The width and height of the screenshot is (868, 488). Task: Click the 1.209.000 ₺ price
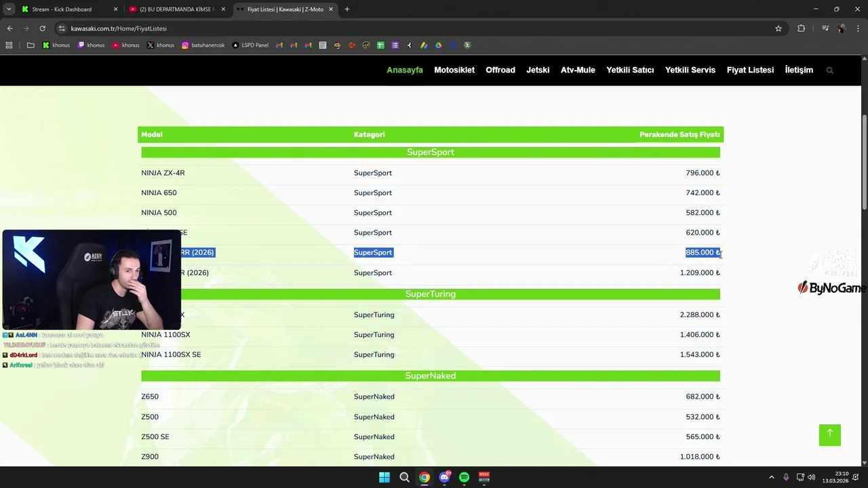click(x=700, y=272)
